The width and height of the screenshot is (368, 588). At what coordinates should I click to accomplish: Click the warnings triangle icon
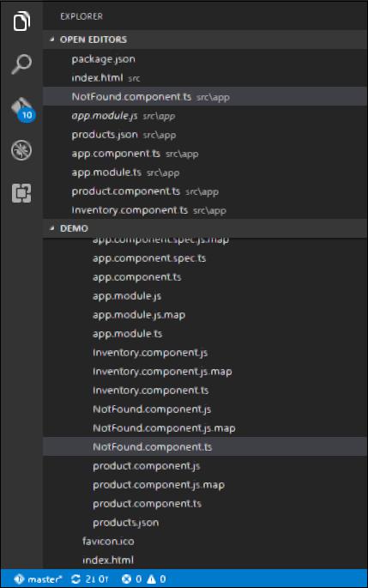click(151, 579)
